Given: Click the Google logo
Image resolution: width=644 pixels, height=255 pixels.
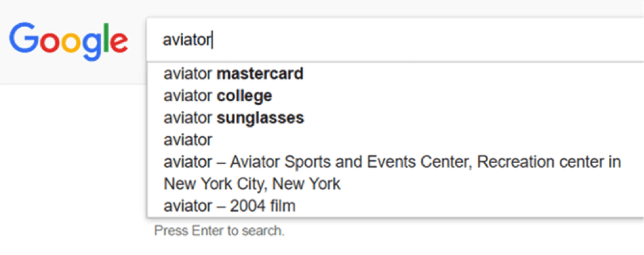Looking at the screenshot, I should 69,41.
